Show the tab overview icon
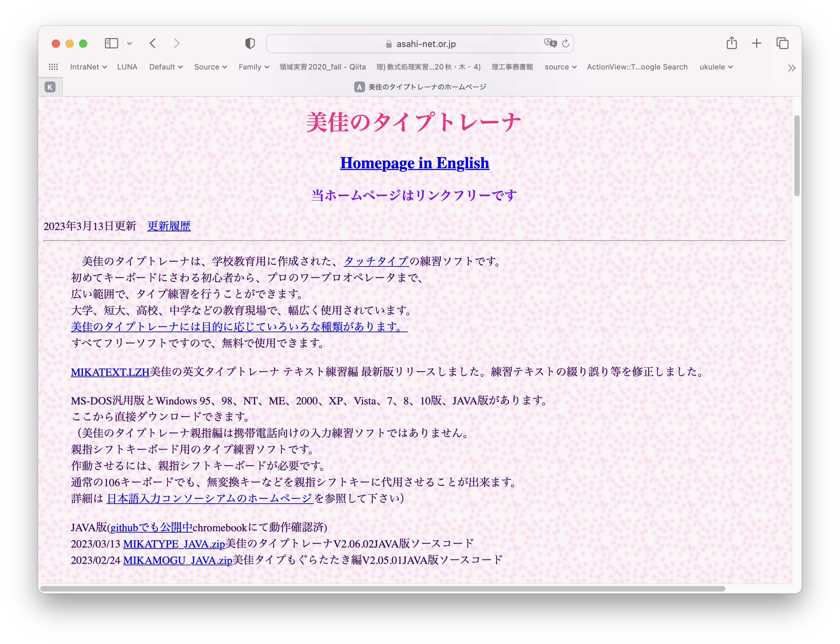 click(x=782, y=43)
